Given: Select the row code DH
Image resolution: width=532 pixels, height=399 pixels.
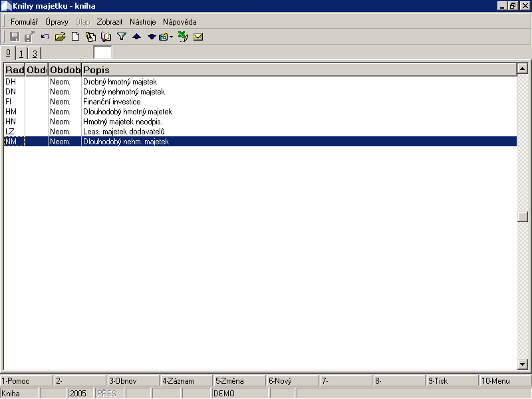Looking at the screenshot, I should point(11,82).
